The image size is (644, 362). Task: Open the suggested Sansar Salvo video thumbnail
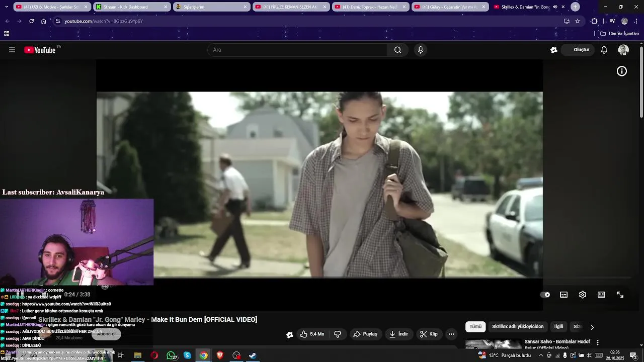493,344
